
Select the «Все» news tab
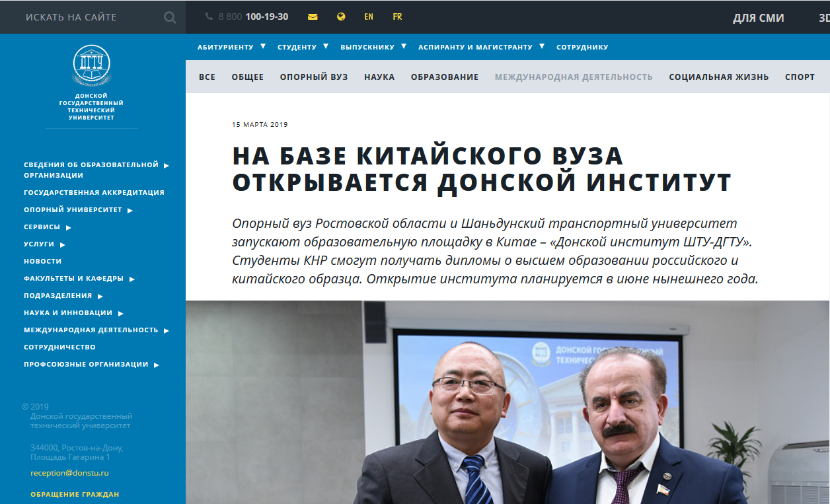pyautogui.click(x=207, y=77)
